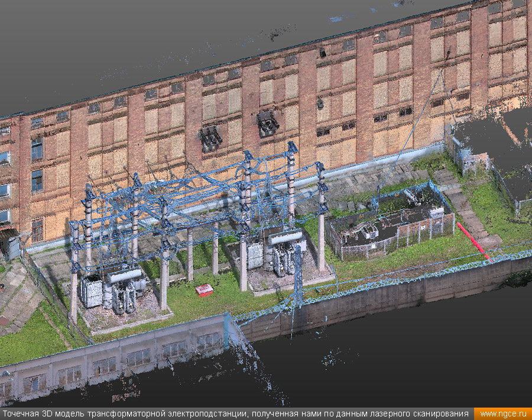Viewport: 532px width, 420px height.
Task: Select the blue lattice pole on the retaining wall
Action: coord(298,277)
